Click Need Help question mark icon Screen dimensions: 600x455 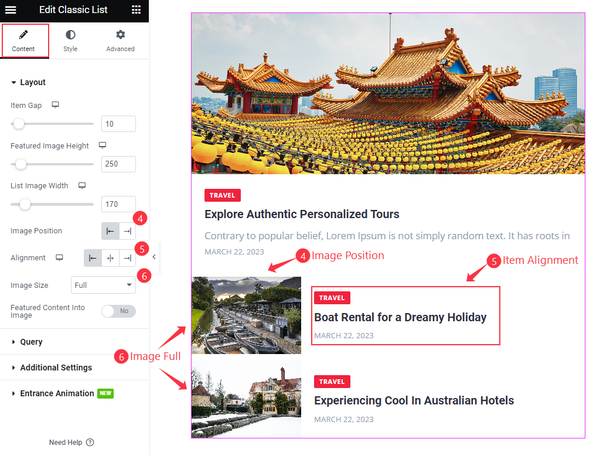tap(90, 442)
